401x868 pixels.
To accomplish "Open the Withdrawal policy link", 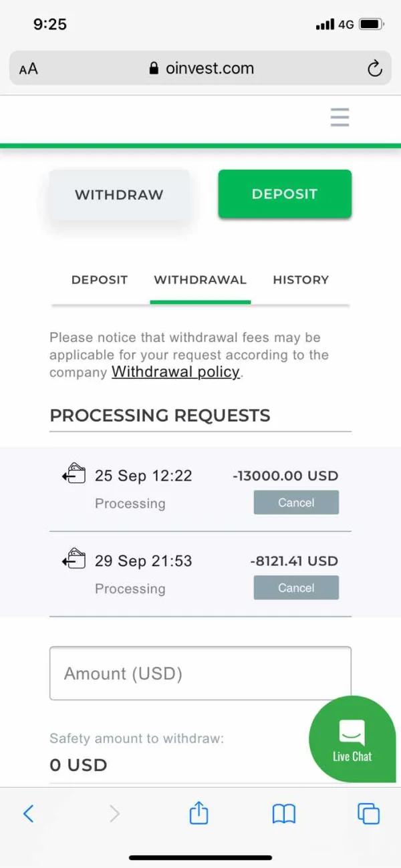I will click(175, 372).
